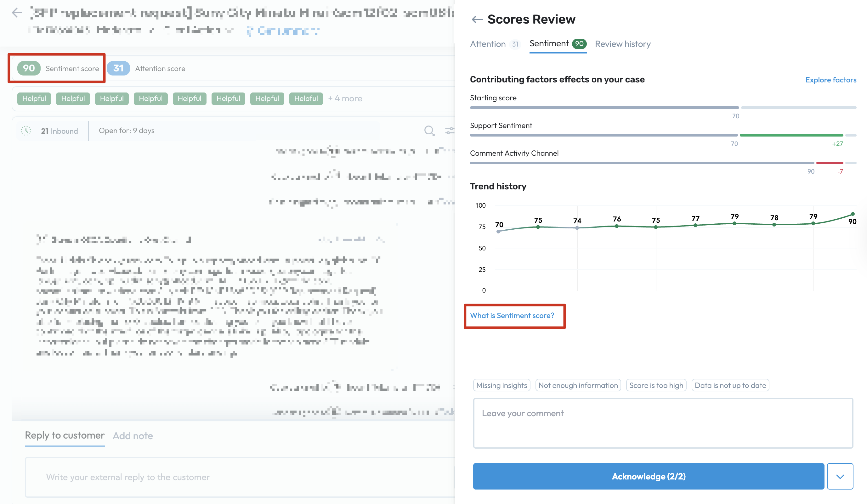The image size is (867, 504).
Task: Choose the 'Data is not up to date' chip
Action: pyautogui.click(x=730, y=385)
